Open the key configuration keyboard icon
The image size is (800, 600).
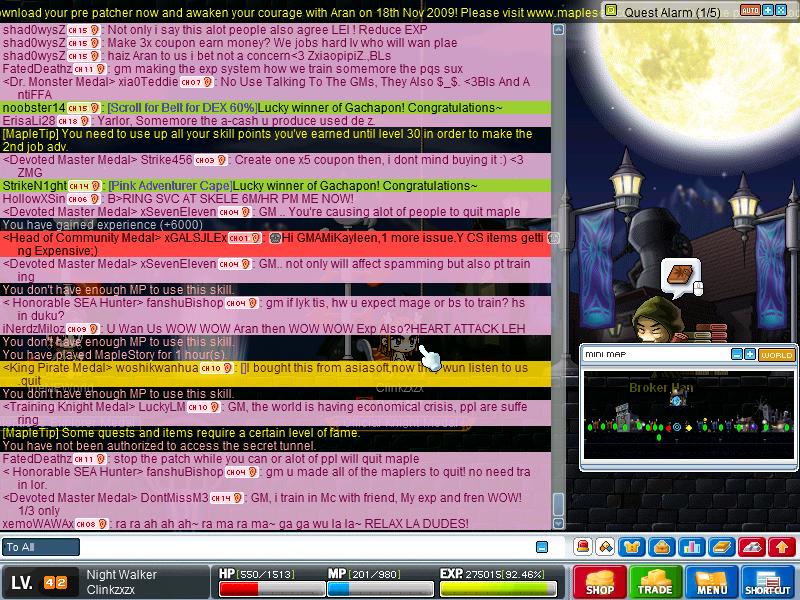(x=752, y=547)
